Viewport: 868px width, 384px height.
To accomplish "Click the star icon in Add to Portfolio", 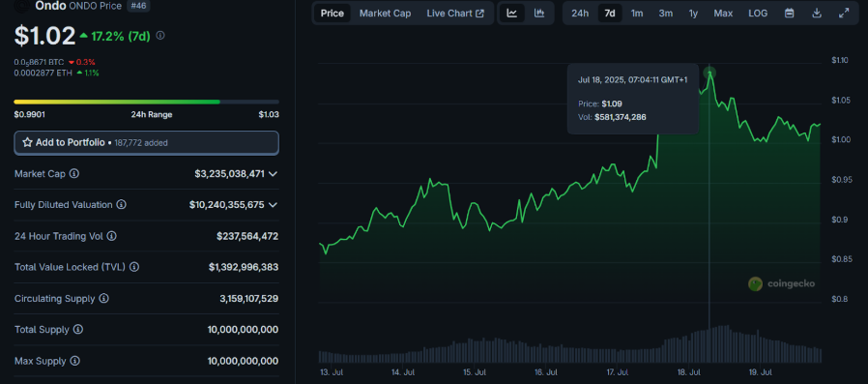I will click(27, 142).
